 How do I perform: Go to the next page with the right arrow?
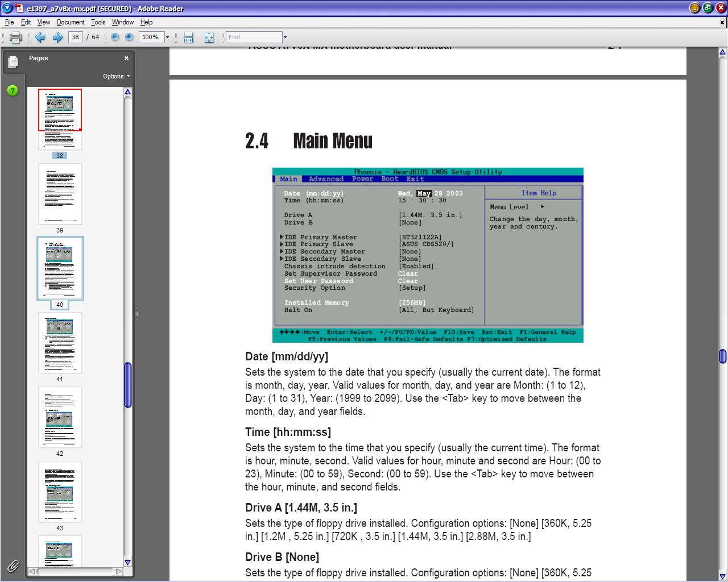(57, 38)
